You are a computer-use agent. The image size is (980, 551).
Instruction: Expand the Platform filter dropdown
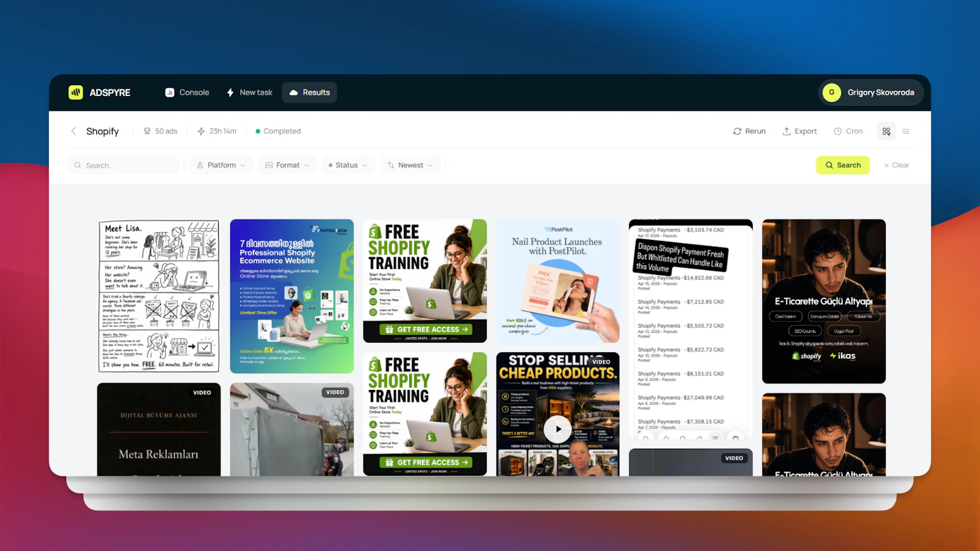[x=221, y=165]
